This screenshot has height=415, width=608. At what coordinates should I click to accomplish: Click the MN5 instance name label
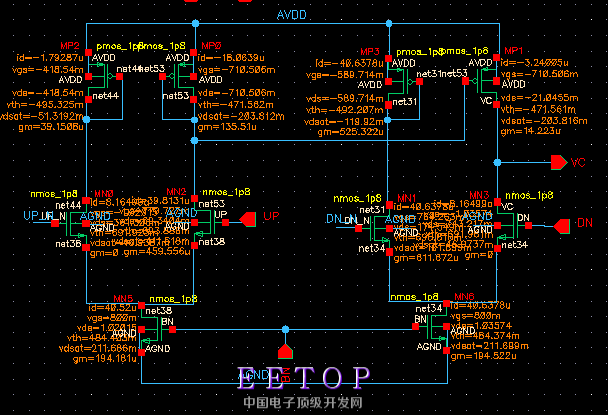pos(123,298)
